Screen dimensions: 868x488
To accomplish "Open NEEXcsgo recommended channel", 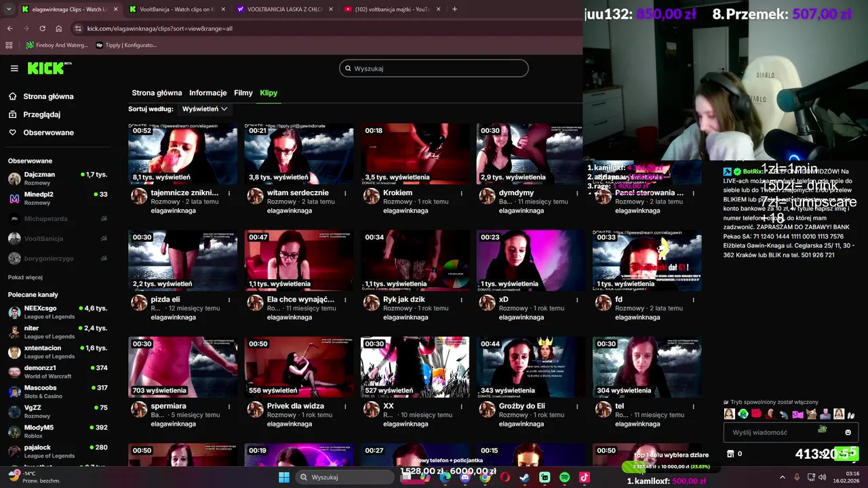I will coord(58,312).
